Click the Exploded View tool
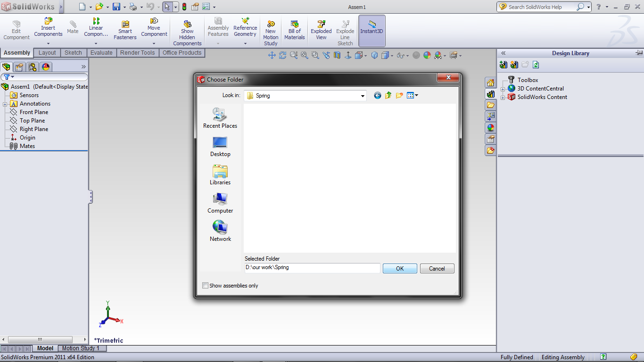The image size is (644, 362). (321, 30)
